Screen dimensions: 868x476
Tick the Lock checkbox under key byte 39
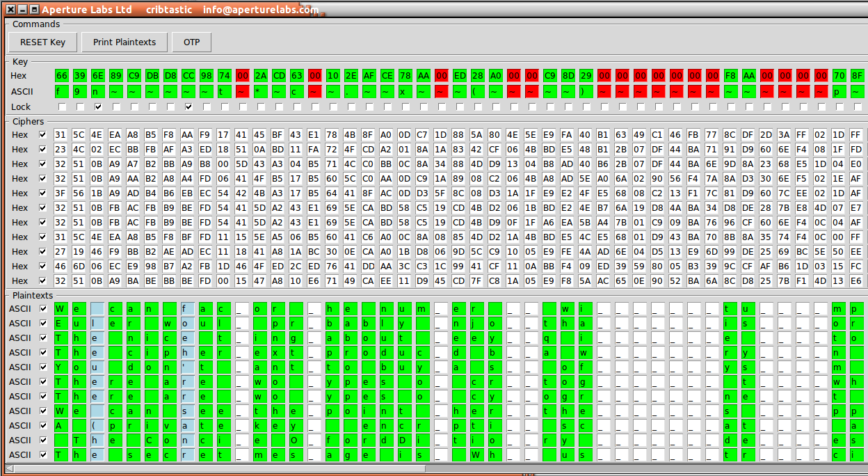(x=80, y=107)
